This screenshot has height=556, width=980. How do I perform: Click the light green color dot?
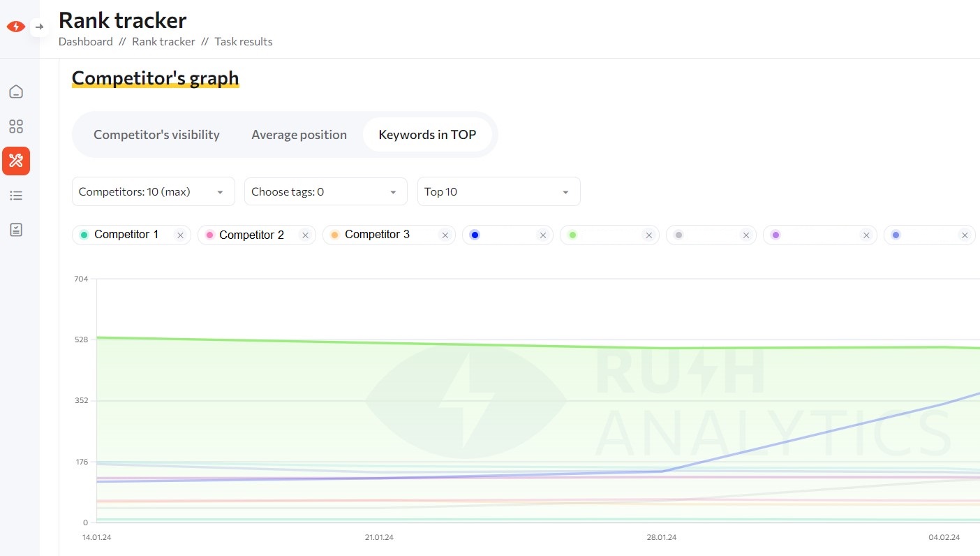pos(572,235)
